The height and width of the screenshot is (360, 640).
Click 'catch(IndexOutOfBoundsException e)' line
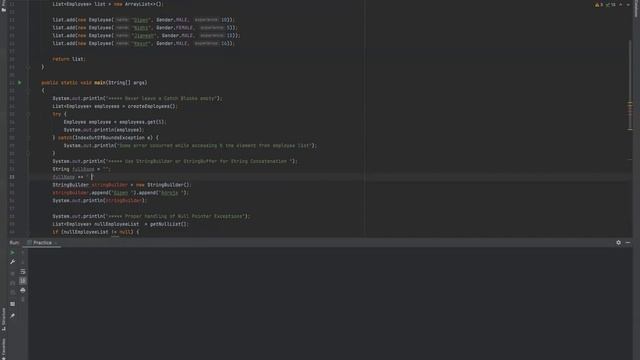coord(106,138)
